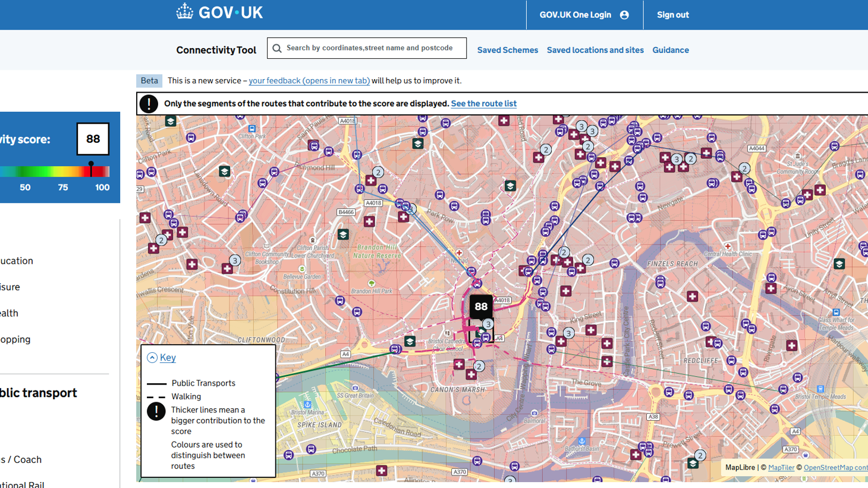Click the education marker near Avon Street
The image size is (868, 488).
[839, 264]
